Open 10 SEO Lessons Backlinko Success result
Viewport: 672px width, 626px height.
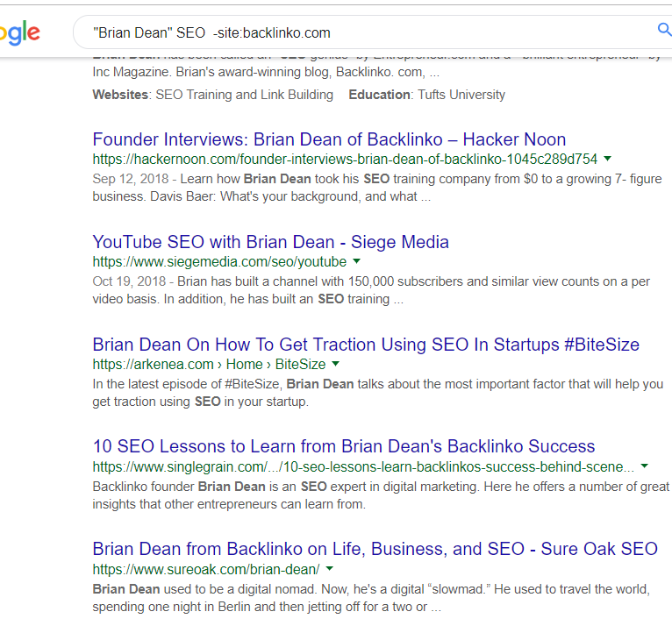[x=344, y=446]
